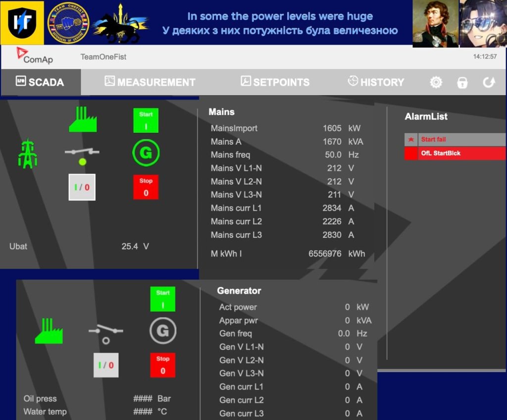Click the gray G generator icon

click(163, 331)
